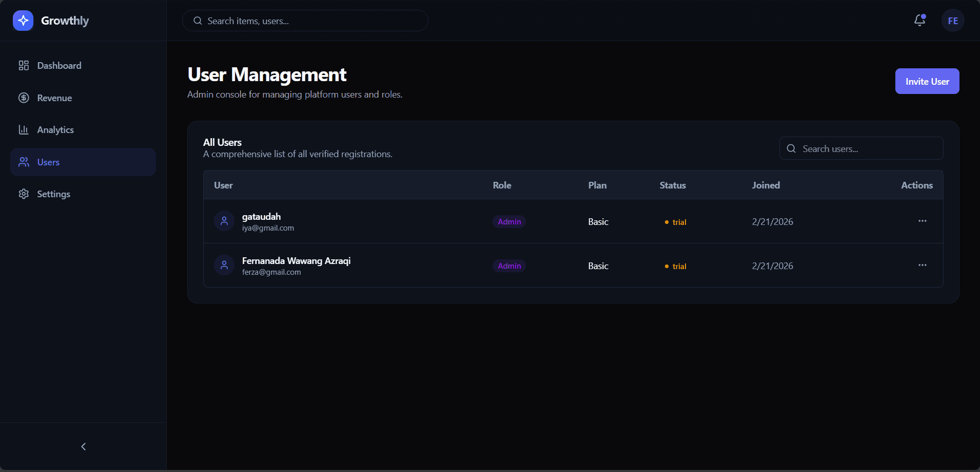Click Fernanada Wawang Azraqi's avatar icon
The width and height of the screenshot is (980, 472).
point(224,266)
